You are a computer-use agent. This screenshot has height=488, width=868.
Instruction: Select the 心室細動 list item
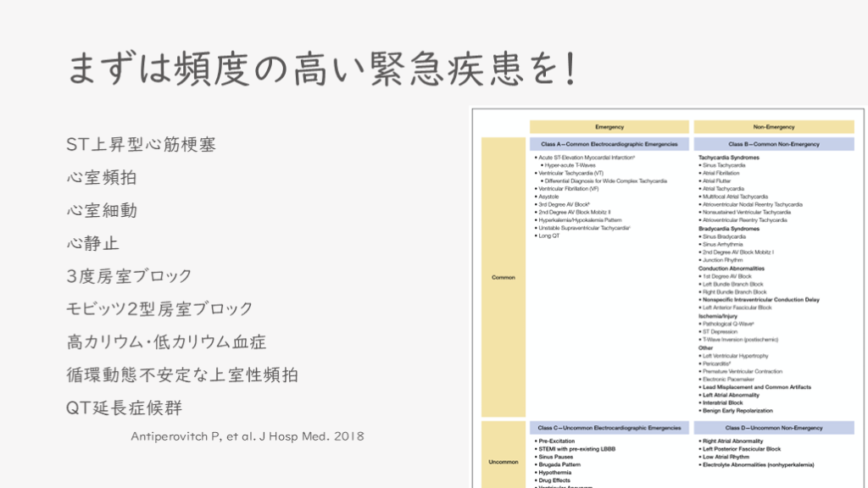click(102, 211)
